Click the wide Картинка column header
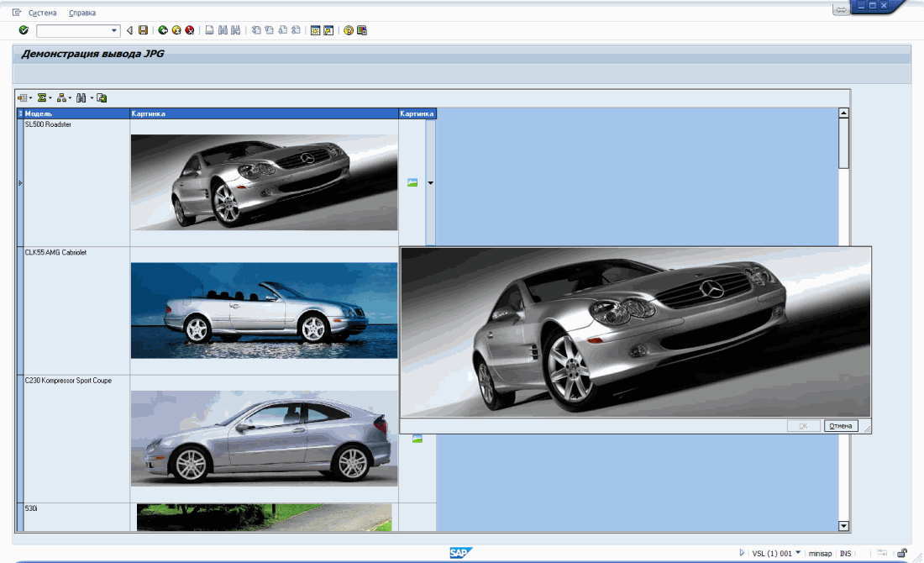This screenshot has width=924, height=563. 264,113
